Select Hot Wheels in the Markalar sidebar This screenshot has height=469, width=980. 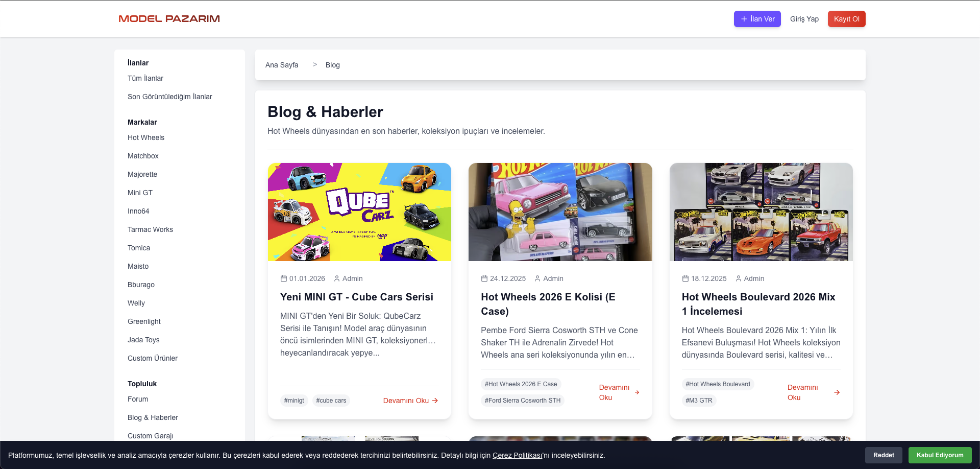click(x=146, y=137)
